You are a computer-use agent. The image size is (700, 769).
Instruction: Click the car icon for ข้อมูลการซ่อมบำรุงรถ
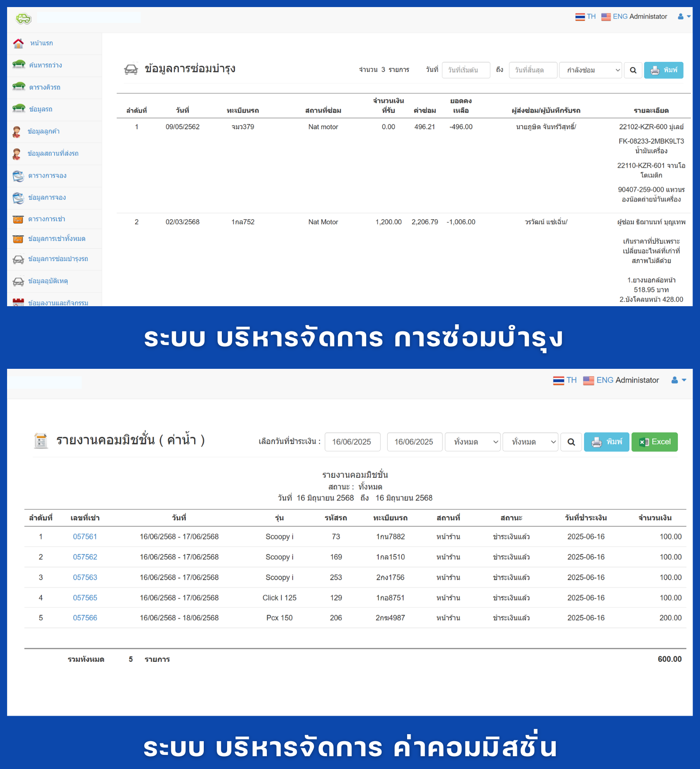tap(18, 259)
